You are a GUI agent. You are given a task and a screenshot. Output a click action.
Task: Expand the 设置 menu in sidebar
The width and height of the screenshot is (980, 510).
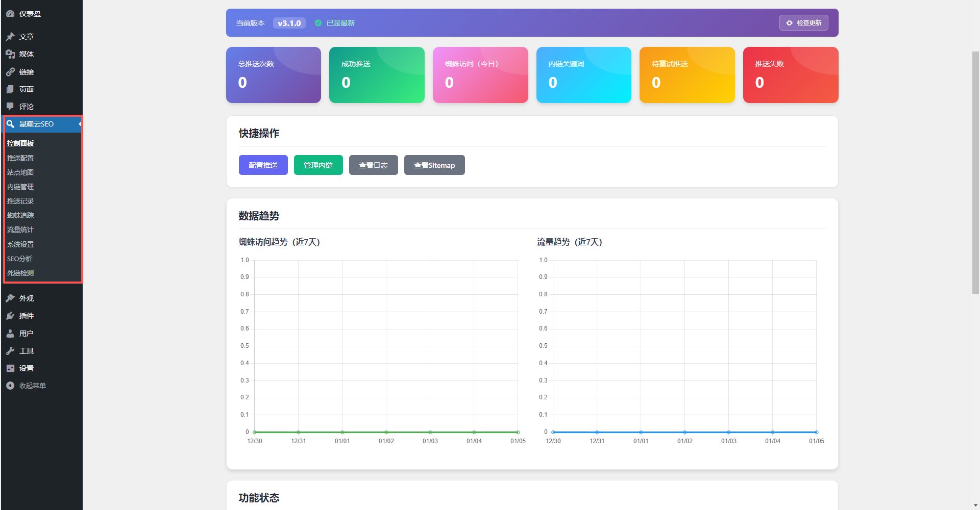click(26, 368)
